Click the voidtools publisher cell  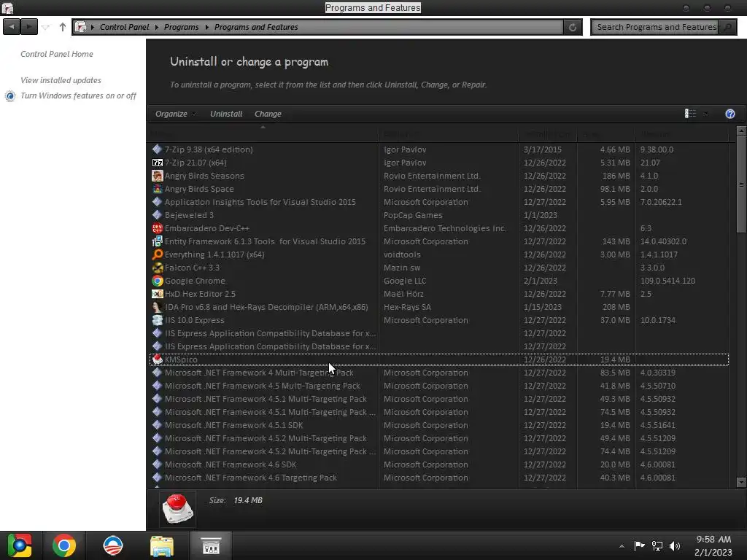tap(402, 254)
